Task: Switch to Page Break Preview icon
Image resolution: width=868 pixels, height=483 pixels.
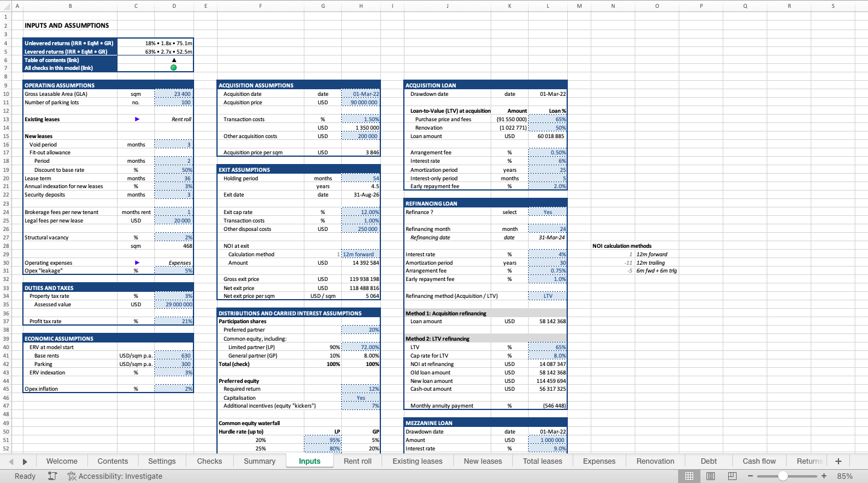Action: [732, 476]
